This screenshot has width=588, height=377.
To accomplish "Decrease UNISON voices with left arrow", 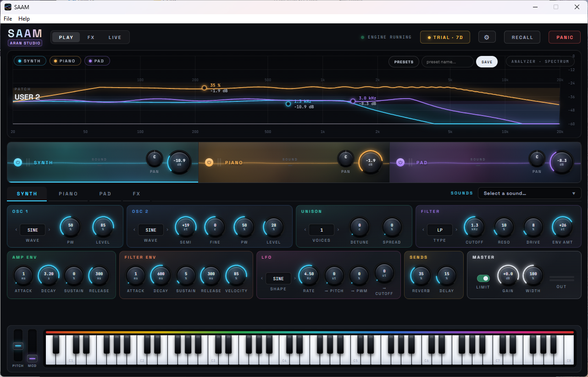I will point(305,230).
